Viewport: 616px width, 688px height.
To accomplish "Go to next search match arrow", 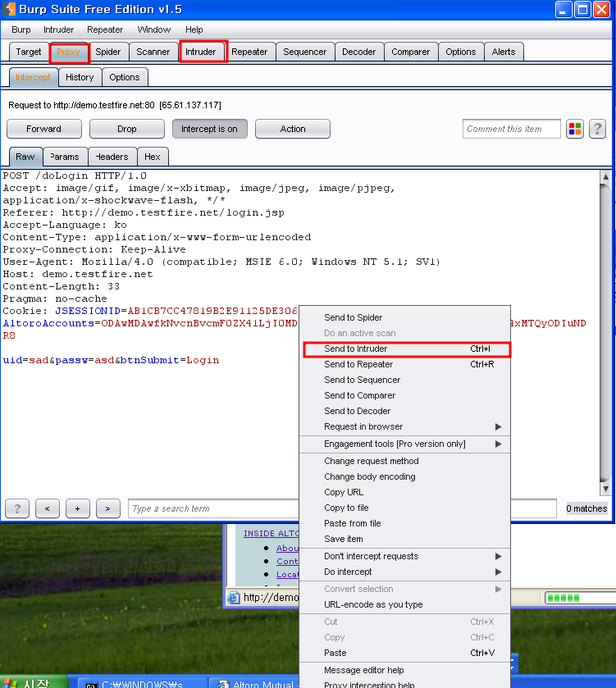I will pyautogui.click(x=108, y=508).
